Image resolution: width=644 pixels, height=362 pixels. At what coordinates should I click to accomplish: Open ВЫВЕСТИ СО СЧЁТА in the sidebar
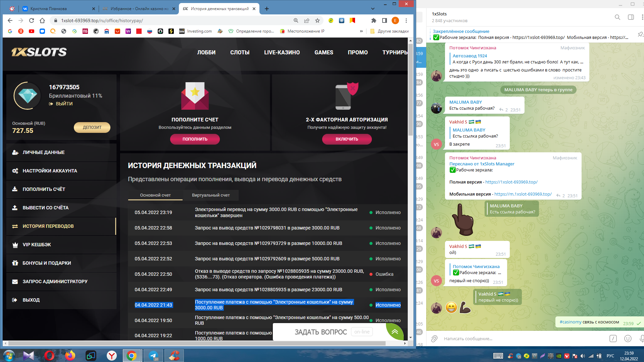(61, 208)
